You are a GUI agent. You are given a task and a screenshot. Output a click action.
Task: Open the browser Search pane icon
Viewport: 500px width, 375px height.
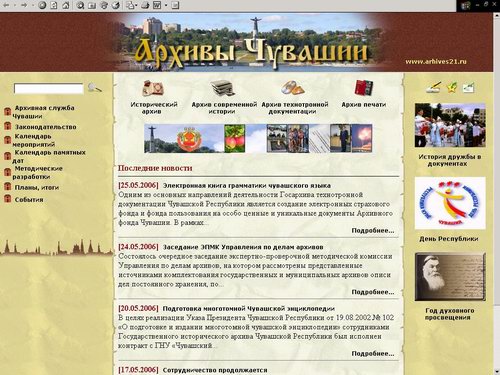(80, 5)
